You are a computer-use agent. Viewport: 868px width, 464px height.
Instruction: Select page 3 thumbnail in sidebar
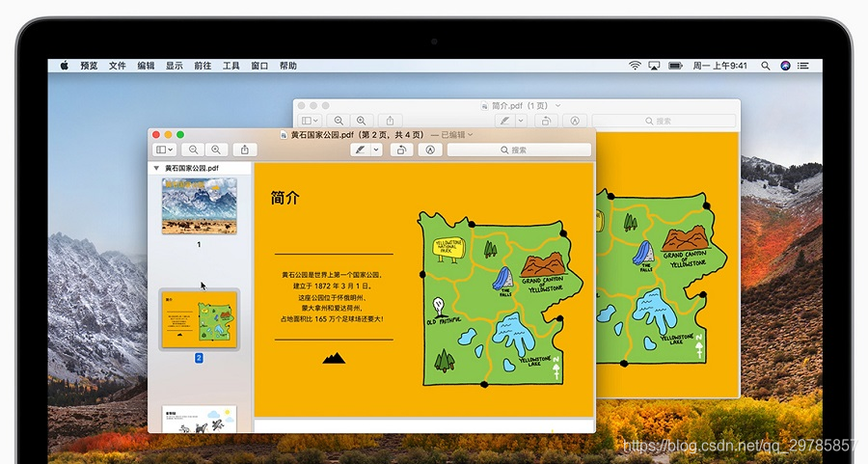200,420
